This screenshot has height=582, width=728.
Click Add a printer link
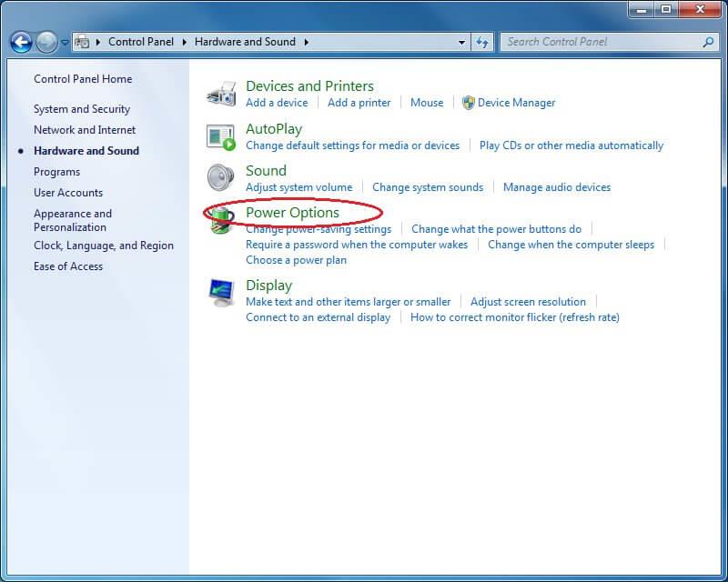(x=359, y=103)
